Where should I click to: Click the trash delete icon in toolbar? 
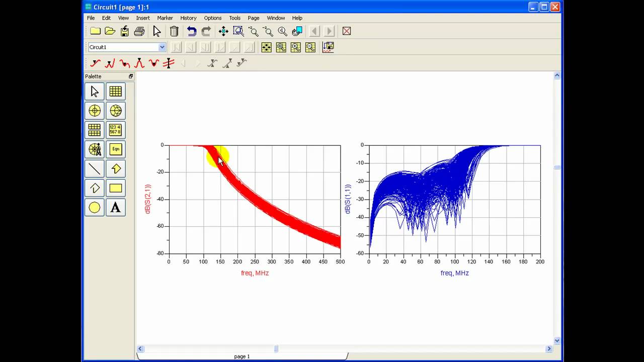174,31
